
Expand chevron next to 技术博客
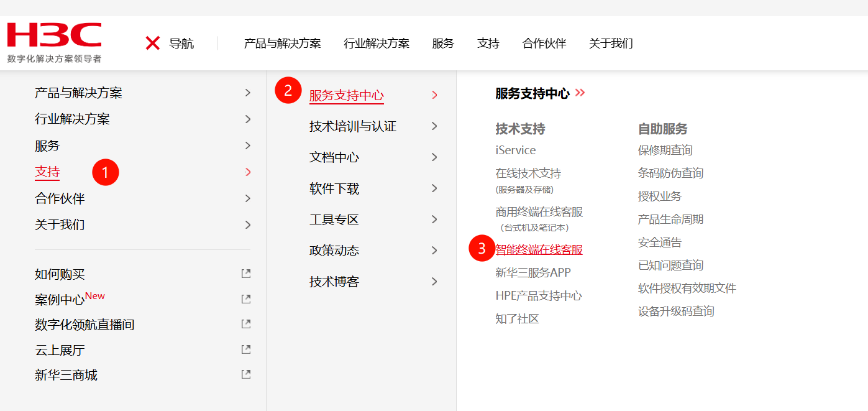(x=434, y=282)
